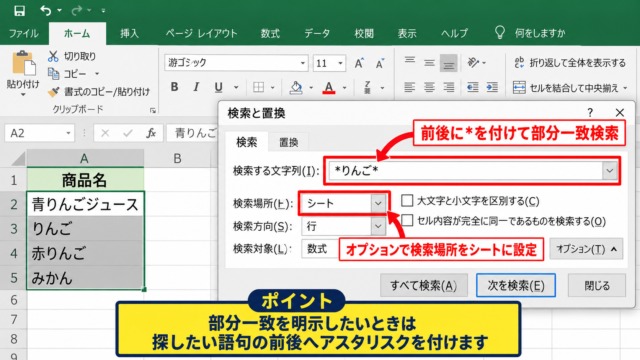Collapse options with オプション button
Image resolution: width=640 pixels, height=360 pixels.
(x=586, y=249)
